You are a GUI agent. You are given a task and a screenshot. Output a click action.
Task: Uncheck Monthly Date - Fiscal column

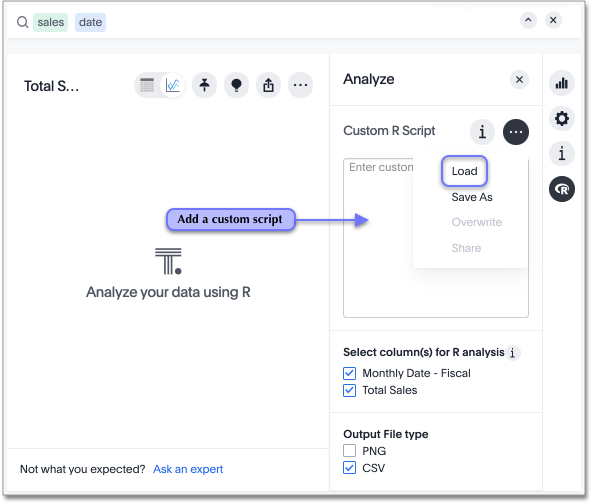click(350, 373)
